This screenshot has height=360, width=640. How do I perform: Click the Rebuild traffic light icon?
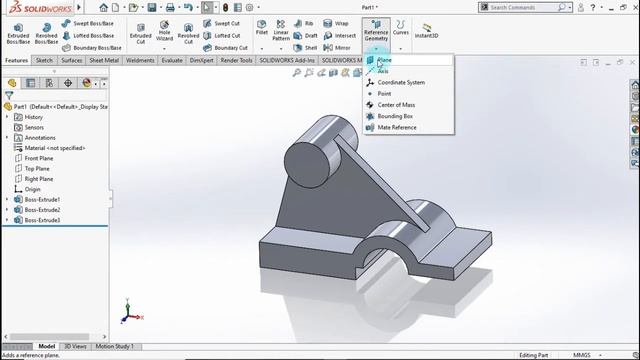pyautogui.click(x=225, y=7)
